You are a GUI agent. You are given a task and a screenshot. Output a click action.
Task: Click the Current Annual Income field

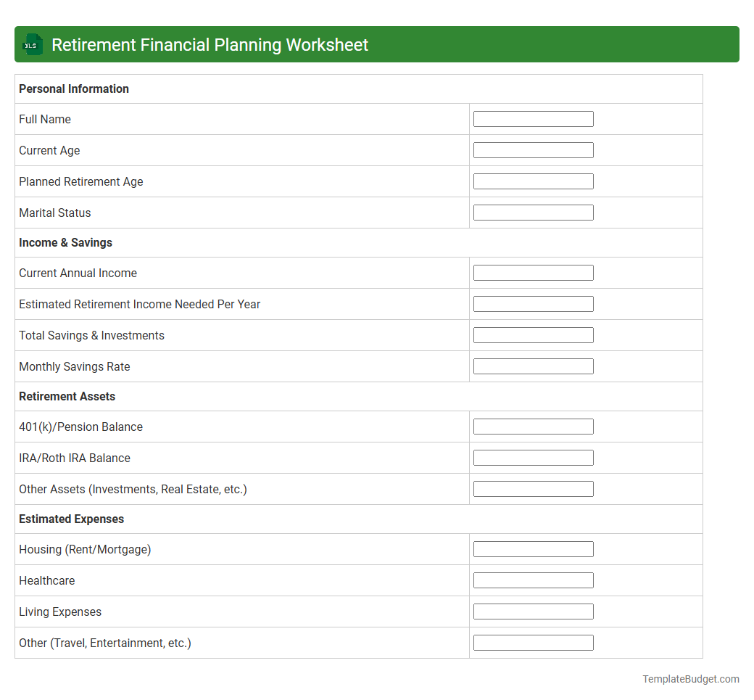click(x=533, y=272)
